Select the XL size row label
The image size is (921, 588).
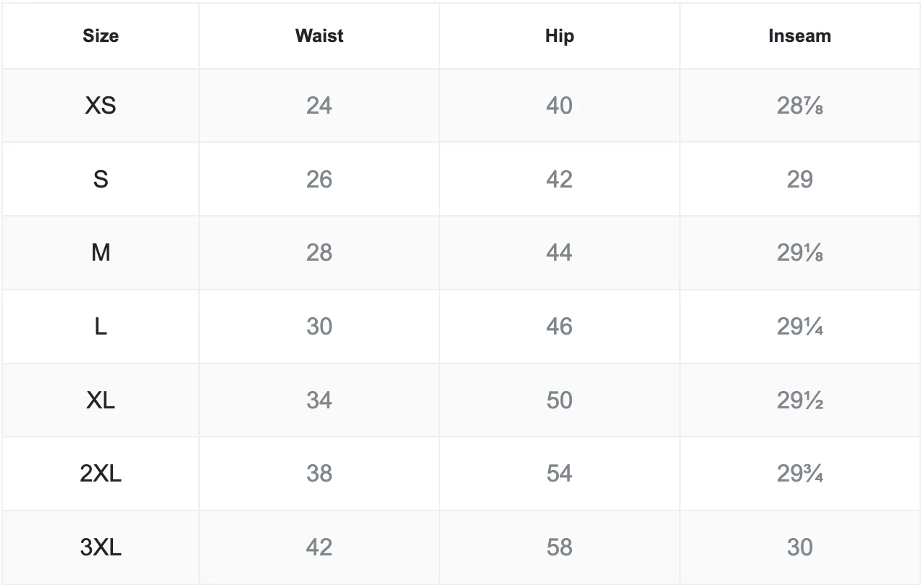point(101,400)
